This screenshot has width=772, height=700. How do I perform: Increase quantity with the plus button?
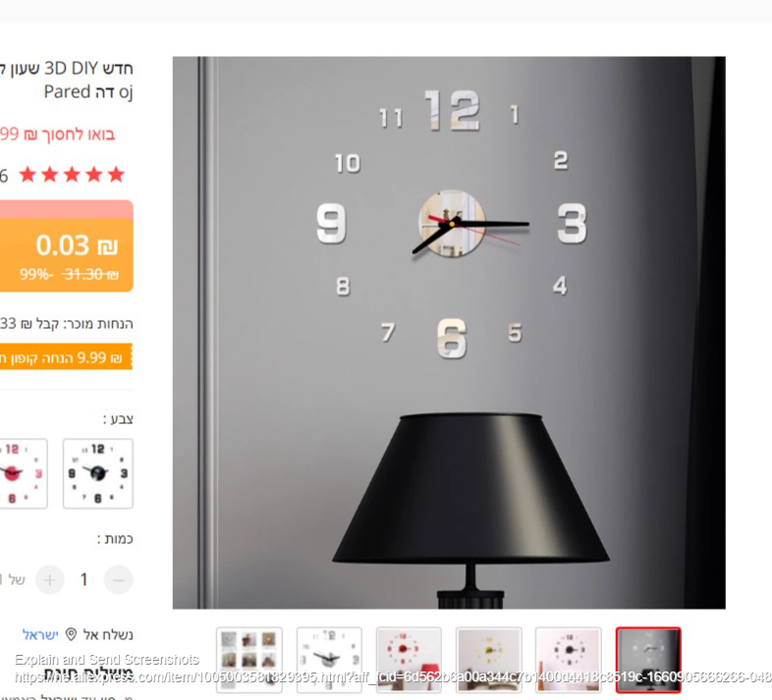50,580
